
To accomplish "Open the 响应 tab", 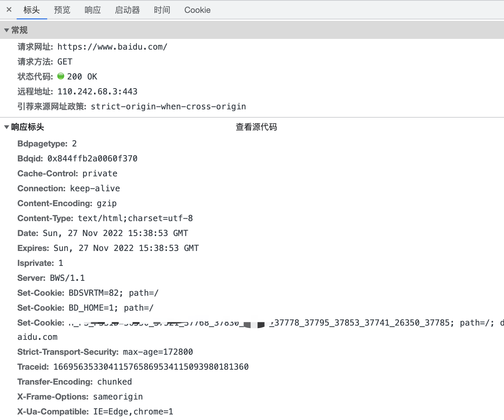I will [x=93, y=10].
